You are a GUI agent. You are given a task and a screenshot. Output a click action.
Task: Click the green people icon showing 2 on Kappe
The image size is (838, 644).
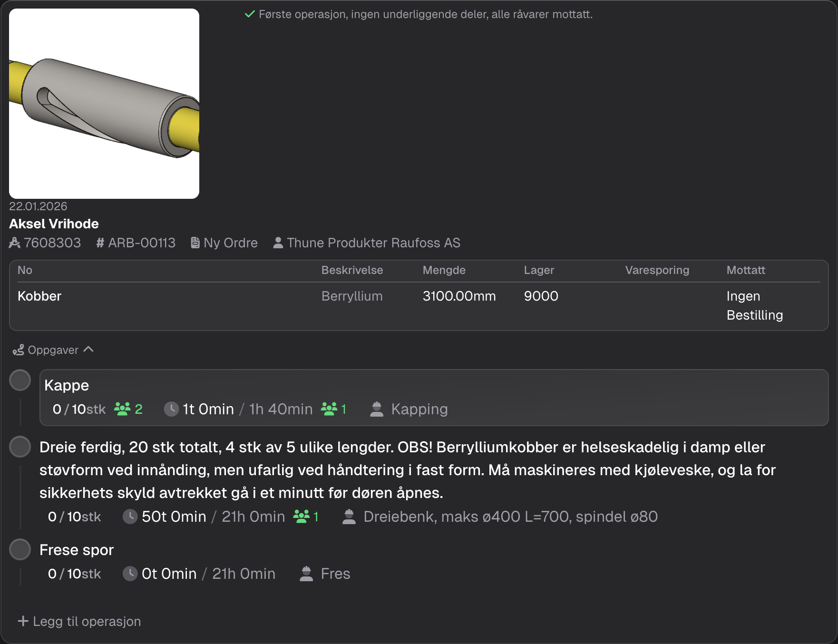click(x=122, y=409)
